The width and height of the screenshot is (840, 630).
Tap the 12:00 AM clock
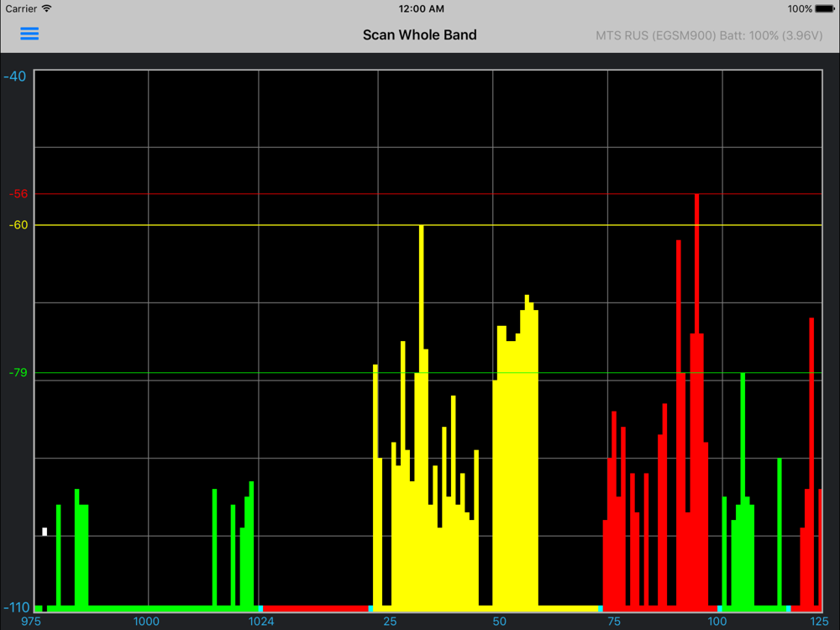point(421,8)
